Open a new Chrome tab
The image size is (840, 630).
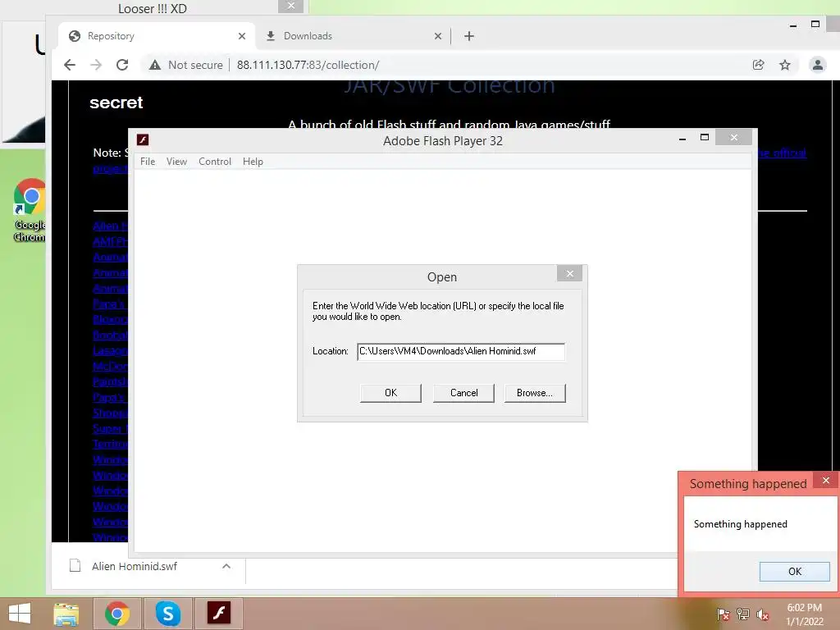click(468, 36)
